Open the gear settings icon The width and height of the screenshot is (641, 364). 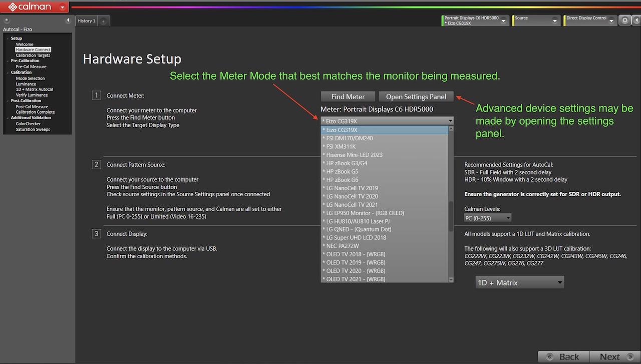[624, 21]
